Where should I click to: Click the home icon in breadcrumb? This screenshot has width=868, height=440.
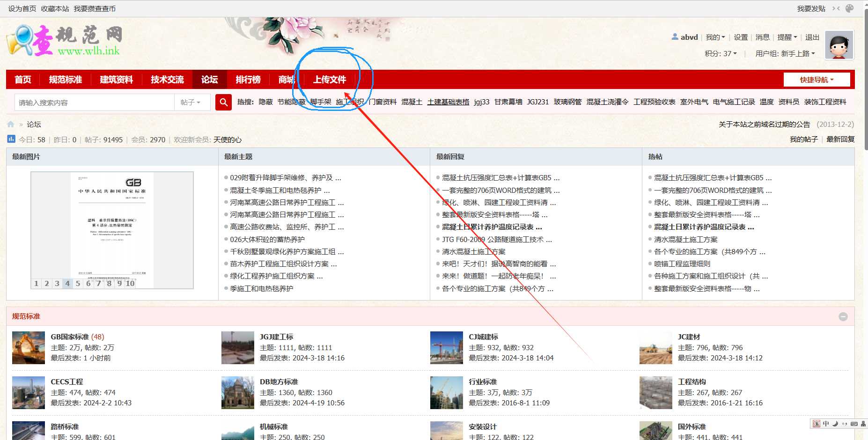coord(11,125)
